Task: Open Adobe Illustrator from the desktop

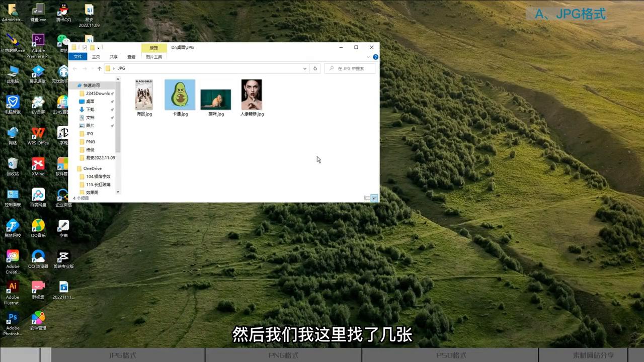Action: (x=12, y=287)
